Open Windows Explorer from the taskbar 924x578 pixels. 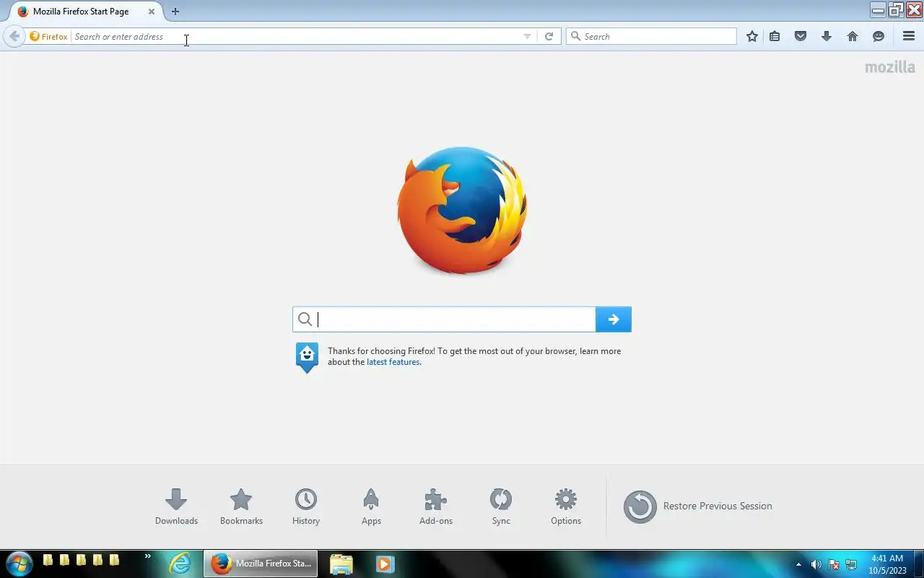coord(341,564)
